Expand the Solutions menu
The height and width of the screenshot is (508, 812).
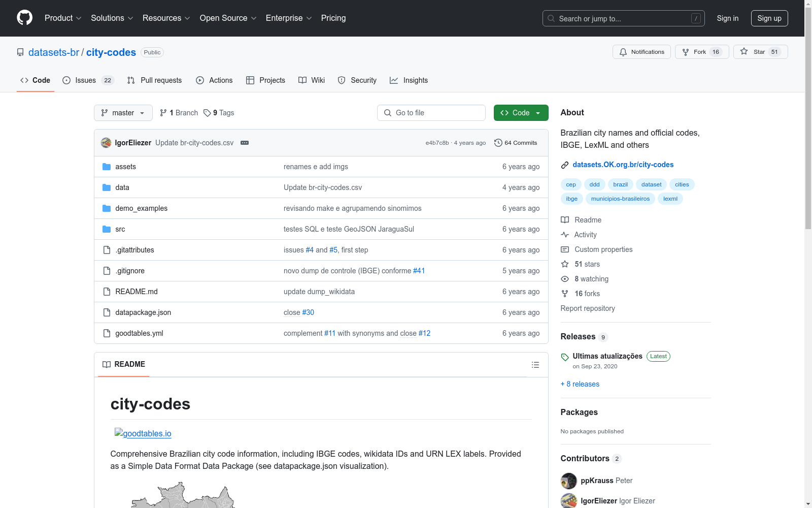point(112,18)
